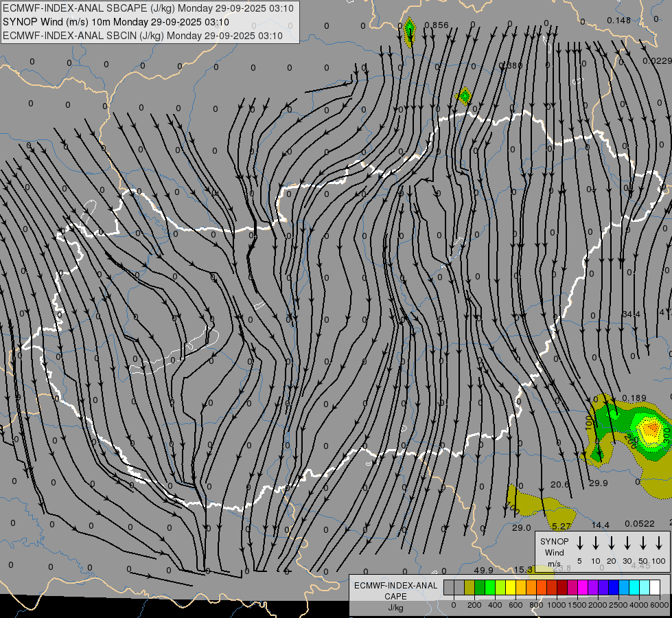Click the 29.0 value on the map
The image size is (672, 618).
point(522,527)
